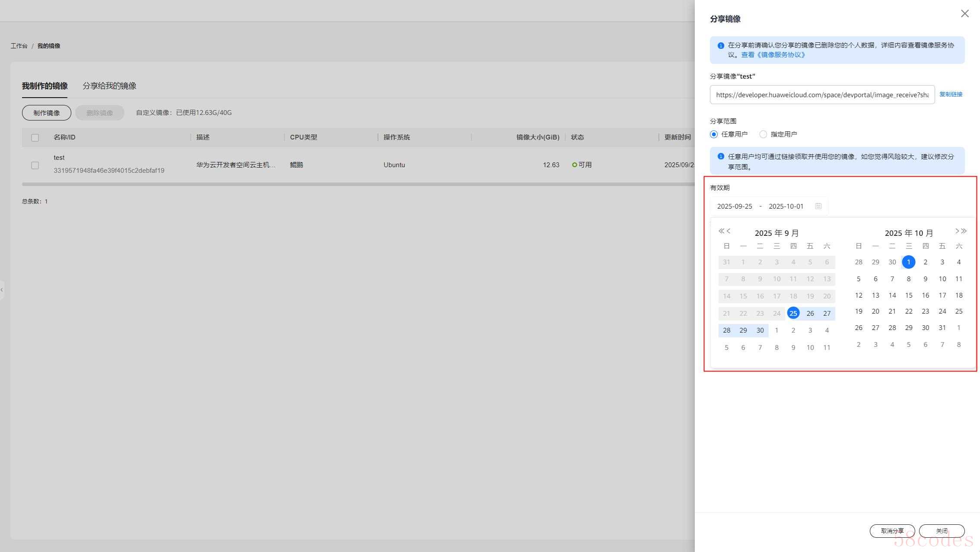
Task: Click the calendar icon in date field
Action: (818, 206)
